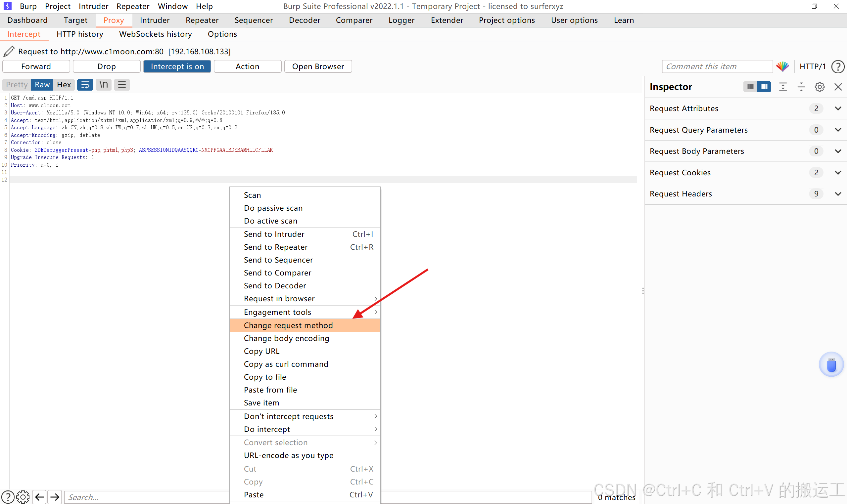Screen dimensions: 847x504
Task: Click Inspector expand all sections icon
Action: 783,87
